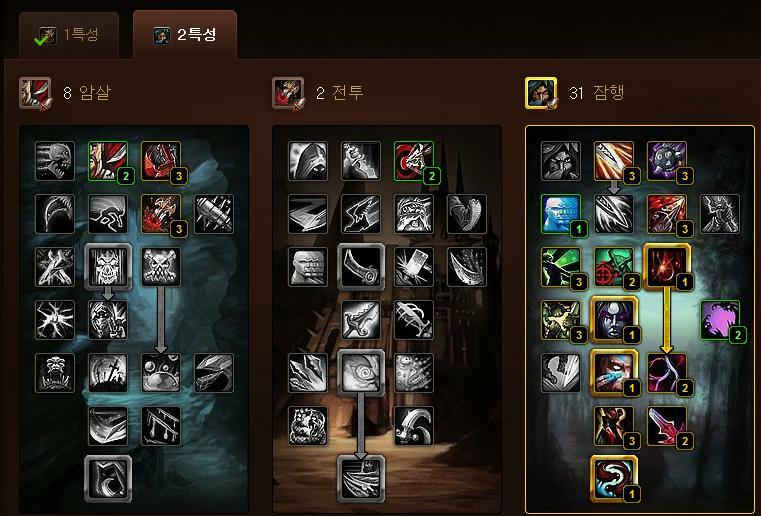
Task: Select the grey eye talent in 전투 tree
Action: (x=361, y=373)
